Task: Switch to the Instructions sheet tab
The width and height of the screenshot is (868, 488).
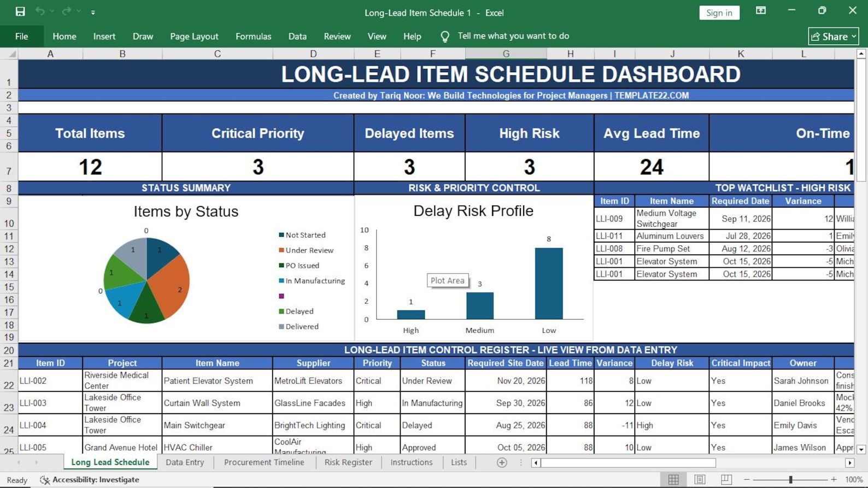Action: pos(412,462)
